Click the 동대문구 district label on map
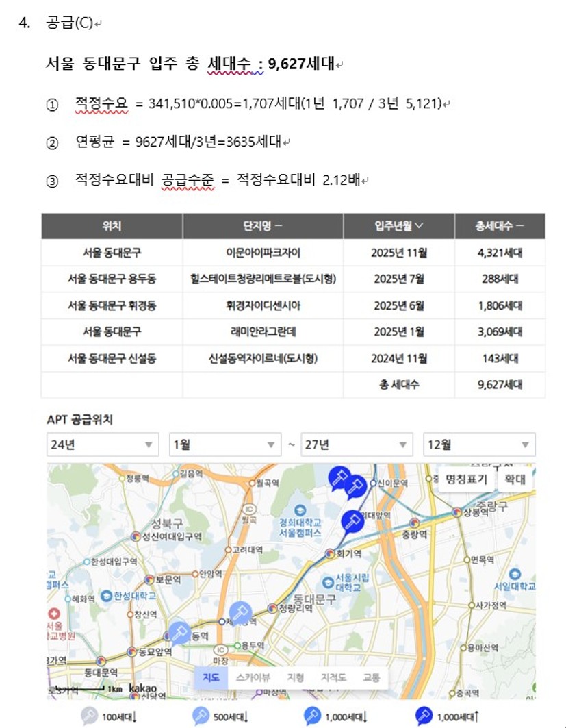The height and width of the screenshot is (728, 566). pos(315,599)
